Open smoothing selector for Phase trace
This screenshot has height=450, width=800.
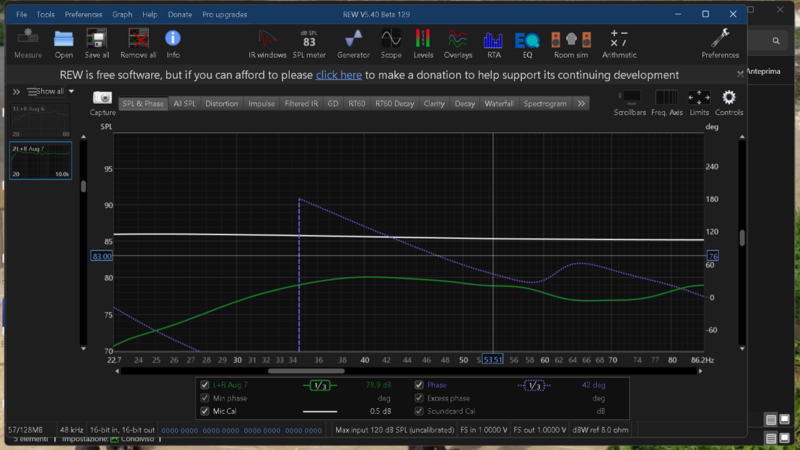(x=534, y=385)
